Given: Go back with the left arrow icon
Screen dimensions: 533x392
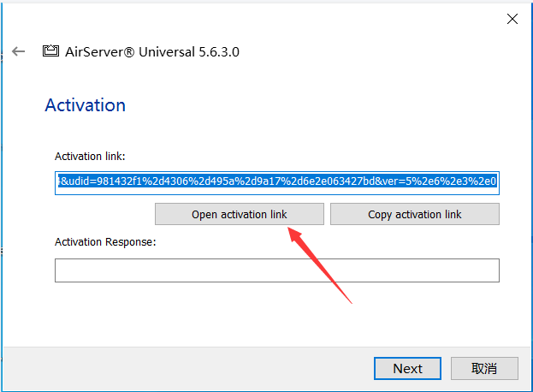Looking at the screenshot, I should pyautogui.click(x=18, y=51).
